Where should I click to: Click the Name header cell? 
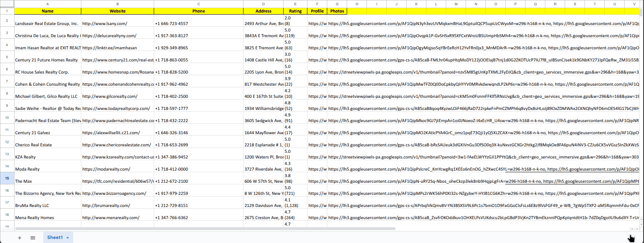point(48,11)
